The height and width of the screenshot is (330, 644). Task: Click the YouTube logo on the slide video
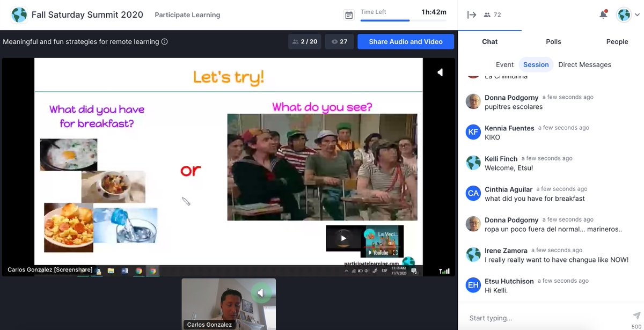pos(378,252)
